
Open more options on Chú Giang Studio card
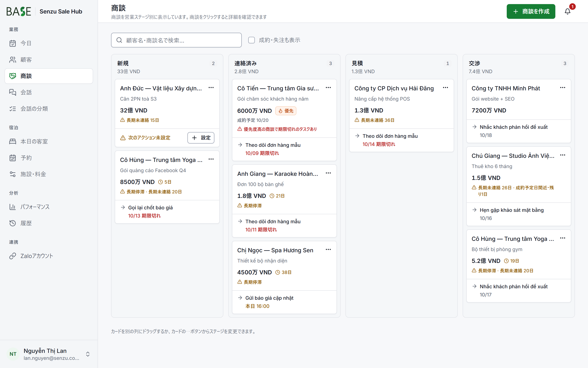(562, 155)
